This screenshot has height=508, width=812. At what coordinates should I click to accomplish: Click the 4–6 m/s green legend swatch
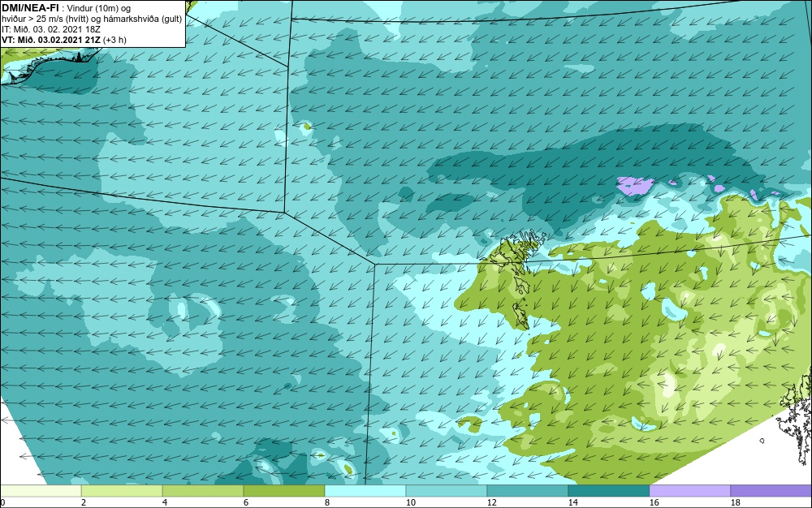[x=203, y=491]
